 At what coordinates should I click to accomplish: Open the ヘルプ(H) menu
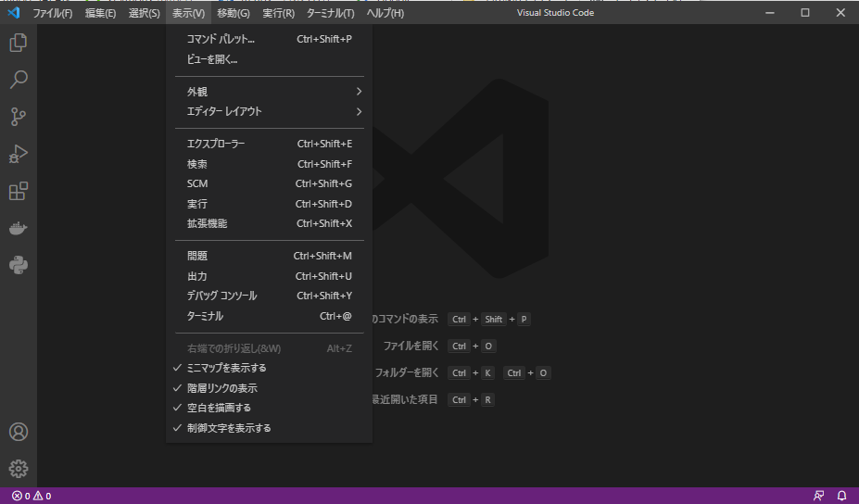(x=385, y=13)
